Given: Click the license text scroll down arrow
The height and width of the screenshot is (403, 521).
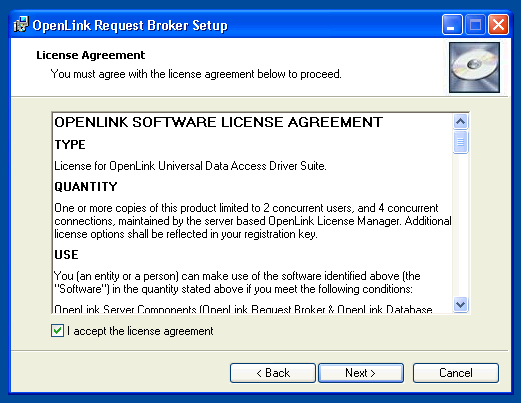Looking at the screenshot, I should coord(460,304).
